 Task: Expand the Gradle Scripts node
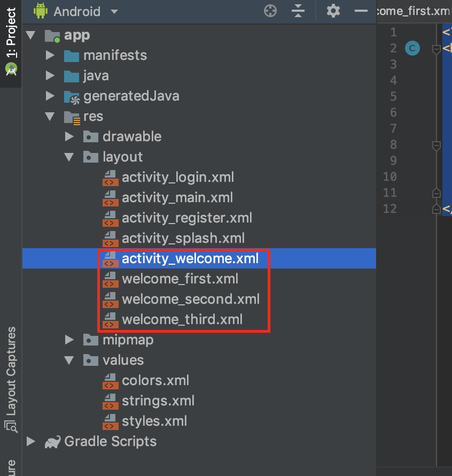tap(31, 442)
